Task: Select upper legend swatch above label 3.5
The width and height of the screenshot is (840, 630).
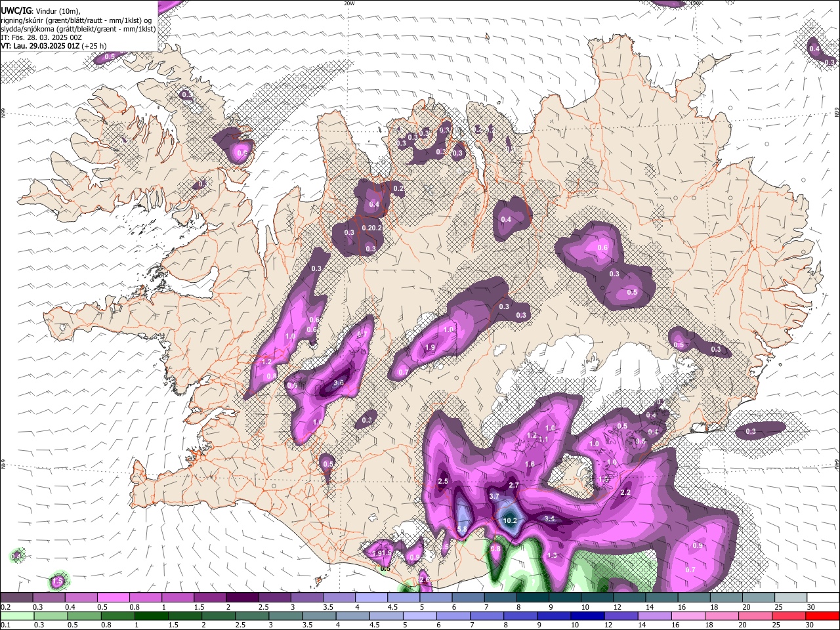Action: pyautogui.click(x=339, y=598)
